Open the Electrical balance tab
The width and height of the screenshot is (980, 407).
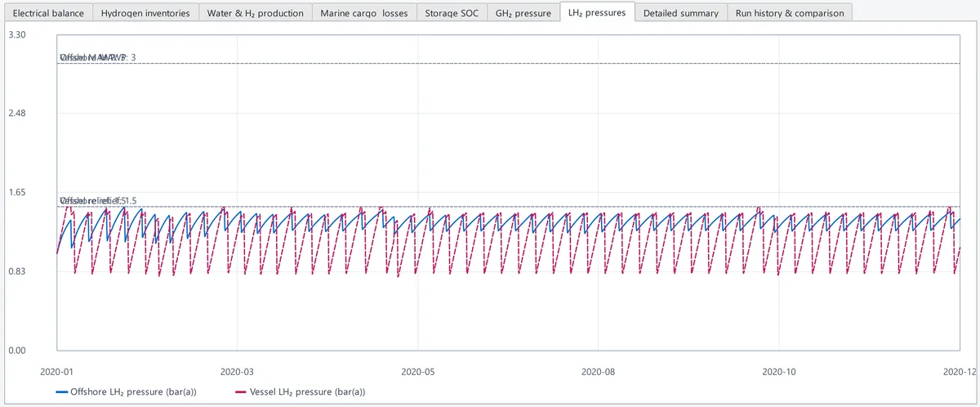click(48, 13)
